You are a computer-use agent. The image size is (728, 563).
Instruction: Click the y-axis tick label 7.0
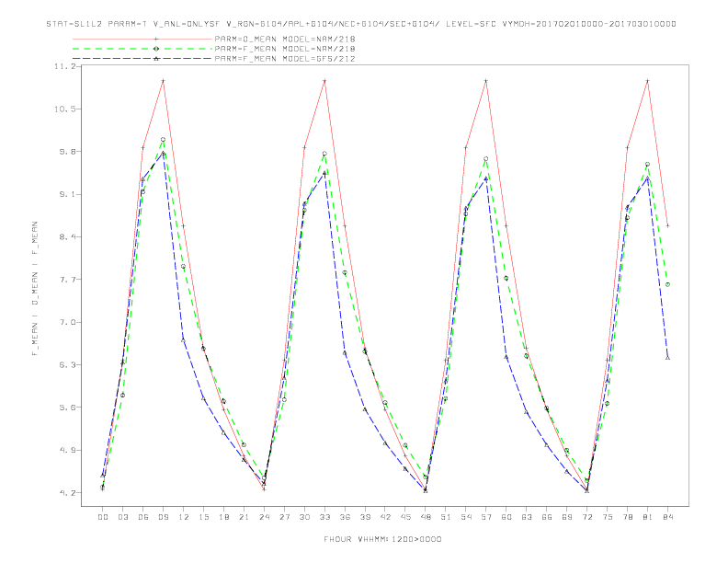point(67,322)
